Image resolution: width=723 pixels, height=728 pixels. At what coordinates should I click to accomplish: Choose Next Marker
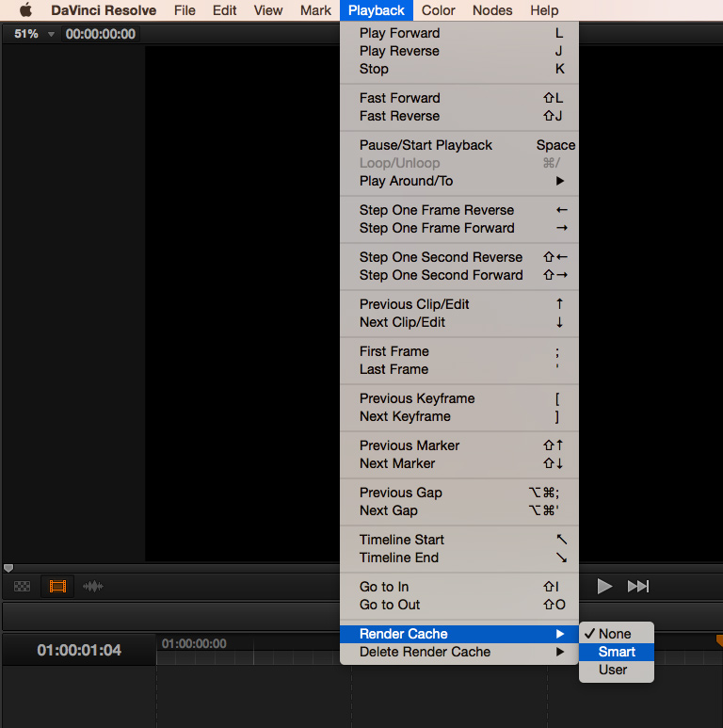(459, 463)
